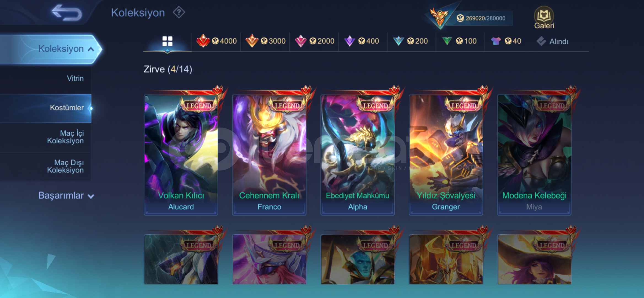This screenshot has height=298, width=644.
Task: Filter by 40 point shirt tier
Action: pyautogui.click(x=506, y=41)
